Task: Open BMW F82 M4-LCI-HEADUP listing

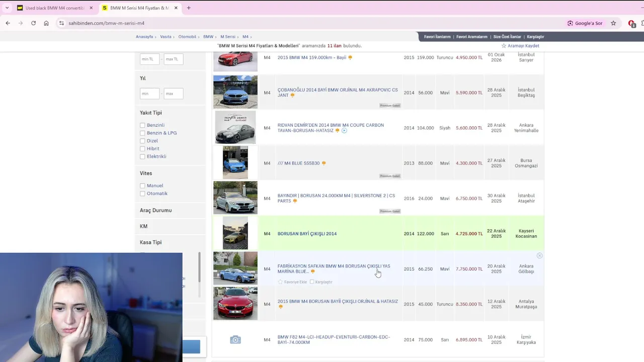Action: 334,340
